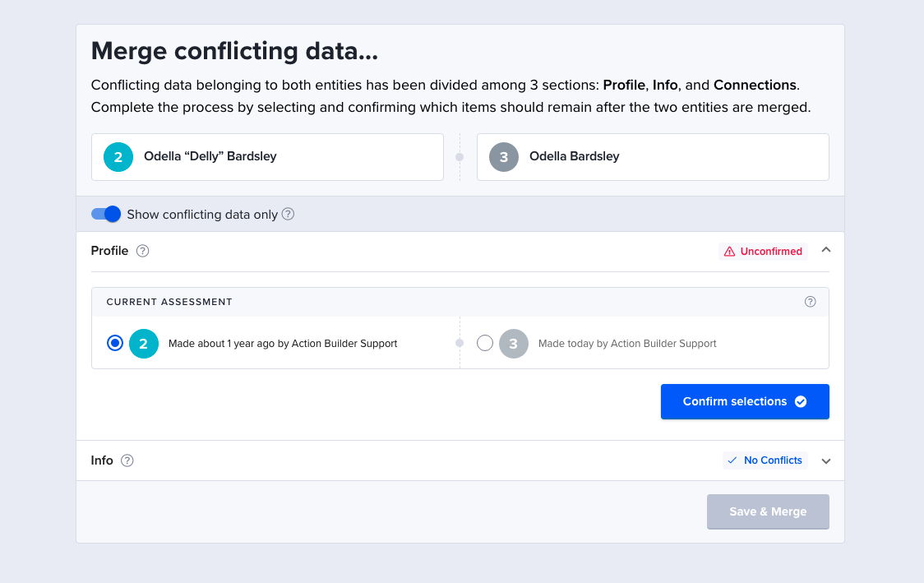Click the No Conflicts checkmark badge
Screen dimensions: 924x583
[765, 460]
